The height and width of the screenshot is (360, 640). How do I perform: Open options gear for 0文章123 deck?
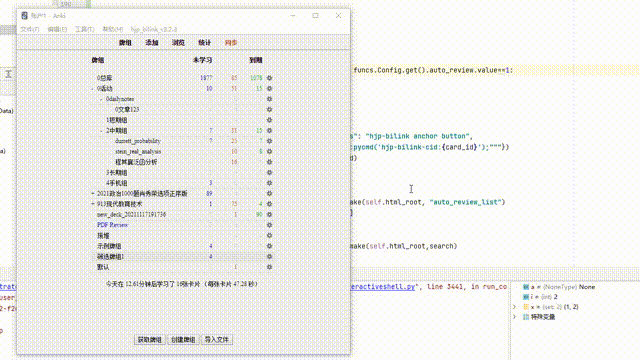269,109
